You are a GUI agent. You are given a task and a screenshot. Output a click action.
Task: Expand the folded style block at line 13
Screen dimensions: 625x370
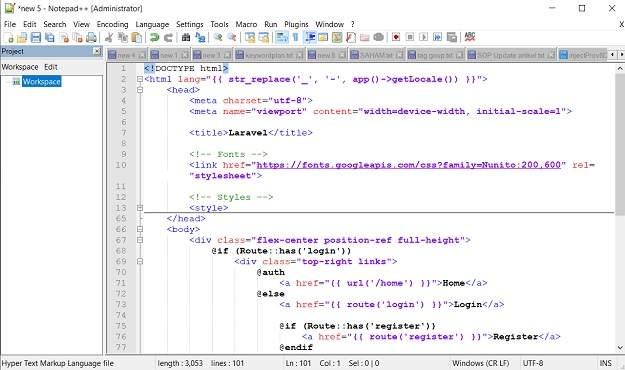(x=140, y=208)
